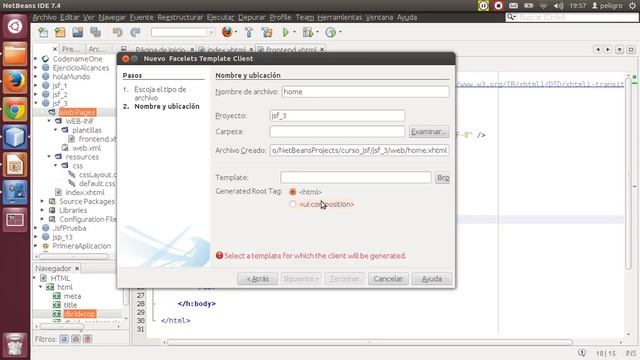Launch Firefox from the dock
The width and height of the screenshot is (640, 360).
coord(15,82)
